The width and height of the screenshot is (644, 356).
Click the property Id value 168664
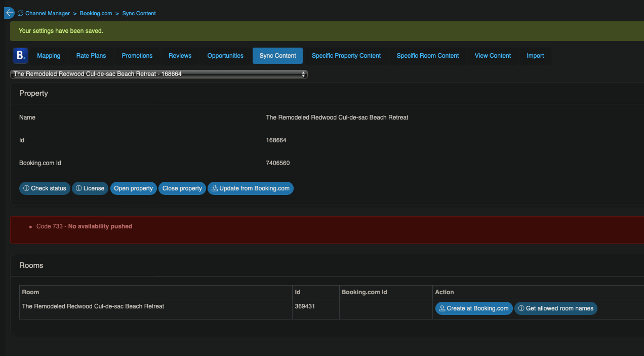click(x=276, y=140)
